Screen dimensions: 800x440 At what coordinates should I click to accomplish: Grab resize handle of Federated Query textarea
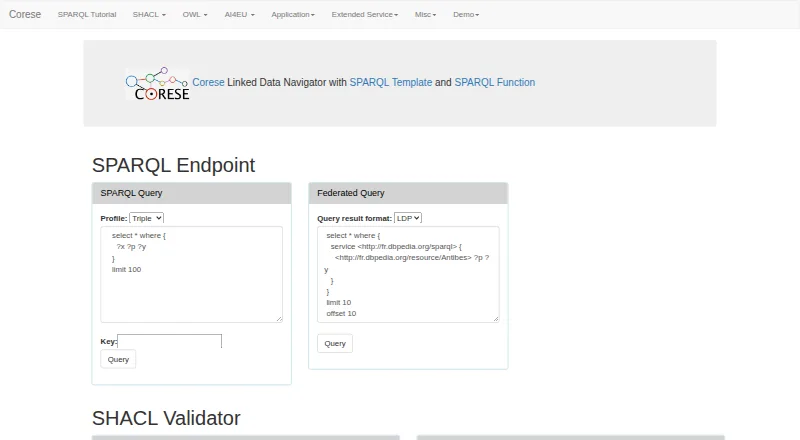(496, 319)
